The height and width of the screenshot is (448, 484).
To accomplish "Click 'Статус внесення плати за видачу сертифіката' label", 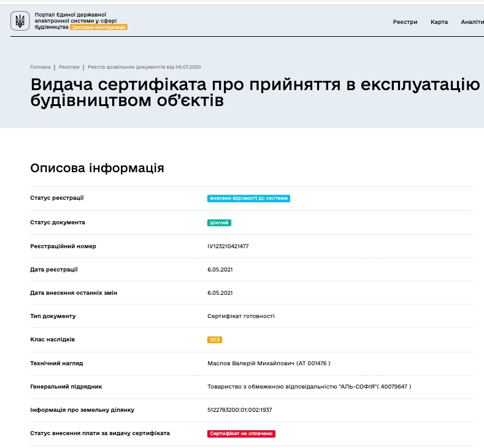I will coord(100,433).
